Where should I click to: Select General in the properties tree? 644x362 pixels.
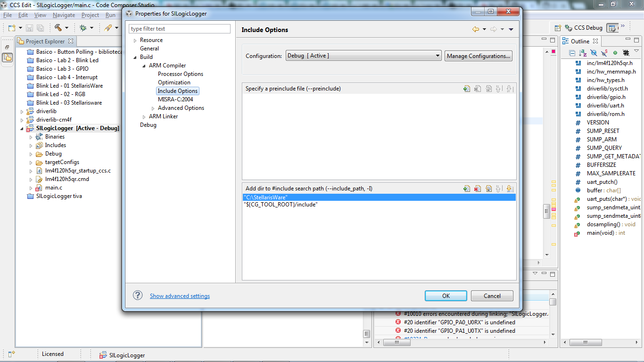coord(149,49)
